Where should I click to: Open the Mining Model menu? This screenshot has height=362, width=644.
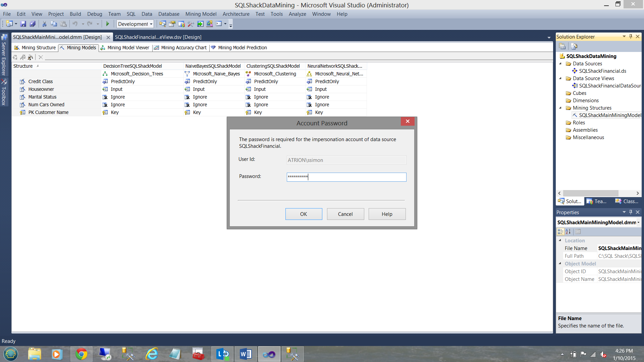coord(201,14)
